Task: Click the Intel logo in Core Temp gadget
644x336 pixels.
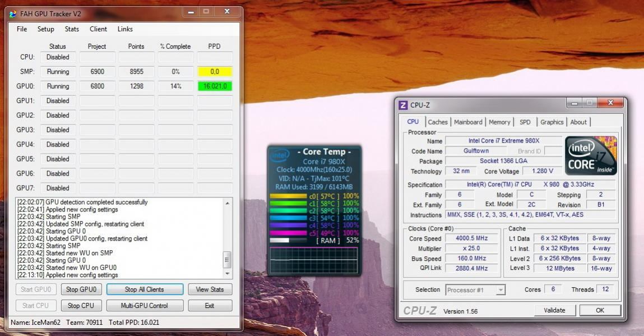Action: 280,156
